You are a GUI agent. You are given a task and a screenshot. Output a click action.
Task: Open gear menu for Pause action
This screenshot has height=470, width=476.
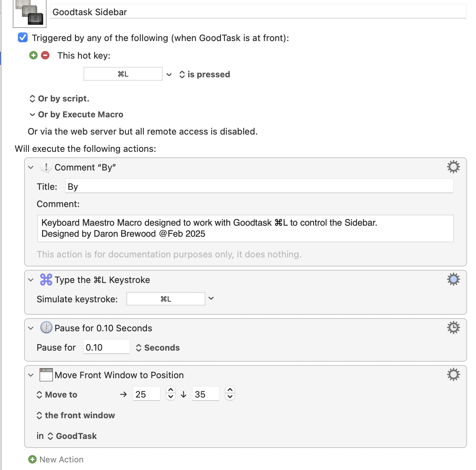[x=453, y=327]
